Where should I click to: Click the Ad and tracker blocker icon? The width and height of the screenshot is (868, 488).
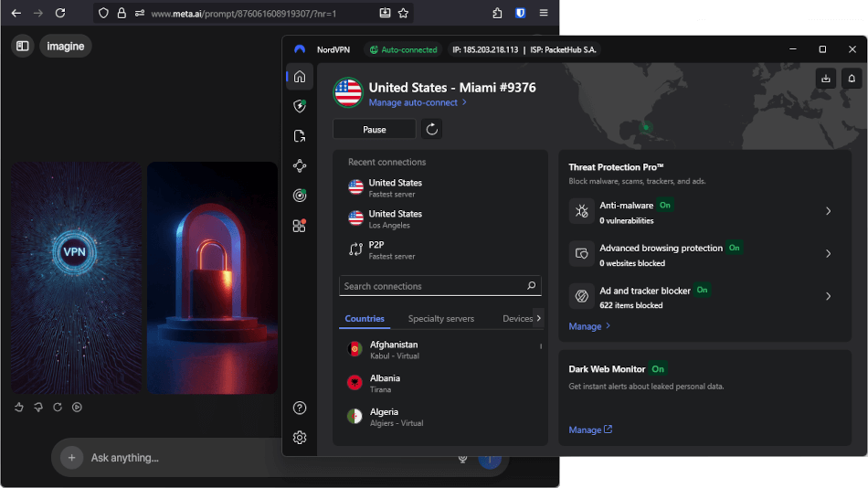click(581, 296)
